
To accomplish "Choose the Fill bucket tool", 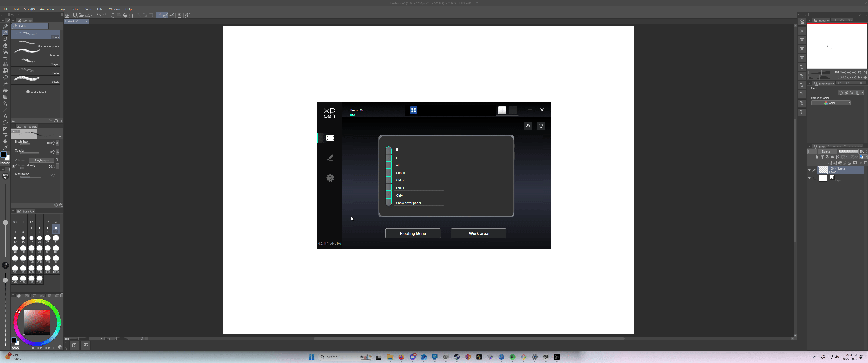I will (5, 90).
